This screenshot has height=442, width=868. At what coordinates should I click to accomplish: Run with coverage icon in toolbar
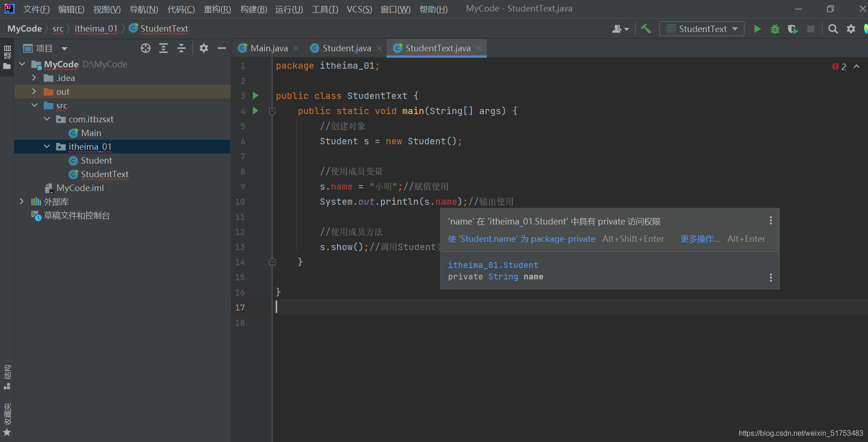793,29
